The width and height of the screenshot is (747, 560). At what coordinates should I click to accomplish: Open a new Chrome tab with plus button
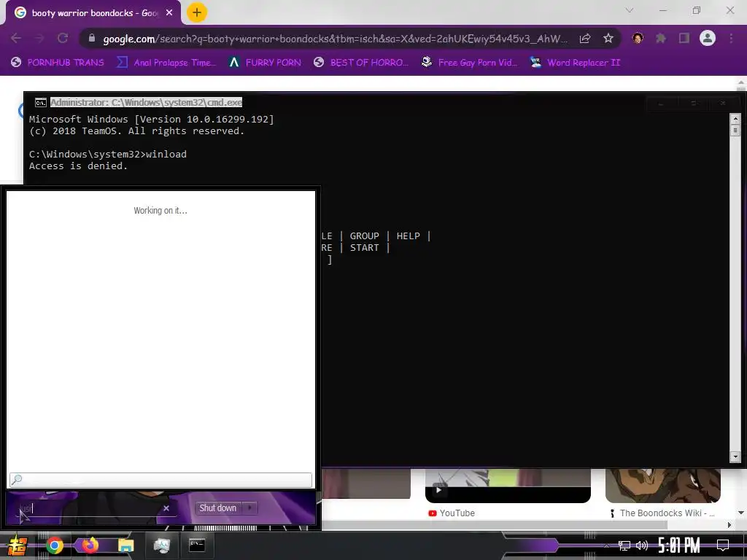pos(196,12)
